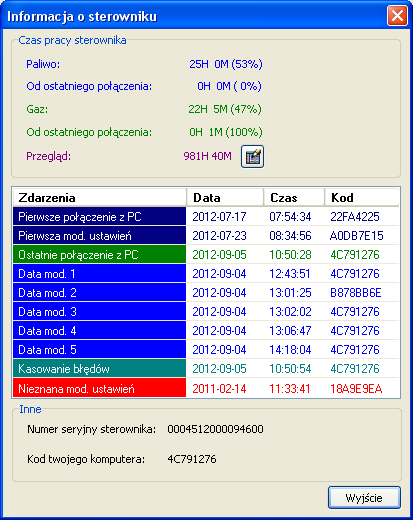Sort by the Data column header
Viewport: 413px width, 520px height.
225,198
